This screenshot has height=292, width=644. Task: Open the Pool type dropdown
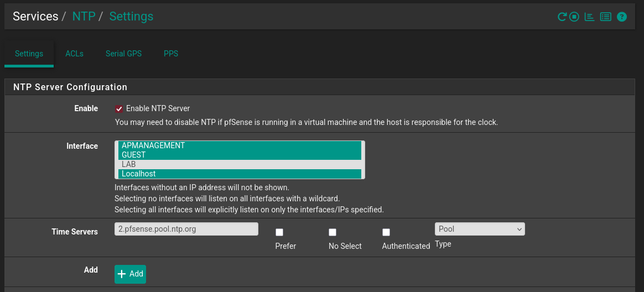click(x=479, y=229)
